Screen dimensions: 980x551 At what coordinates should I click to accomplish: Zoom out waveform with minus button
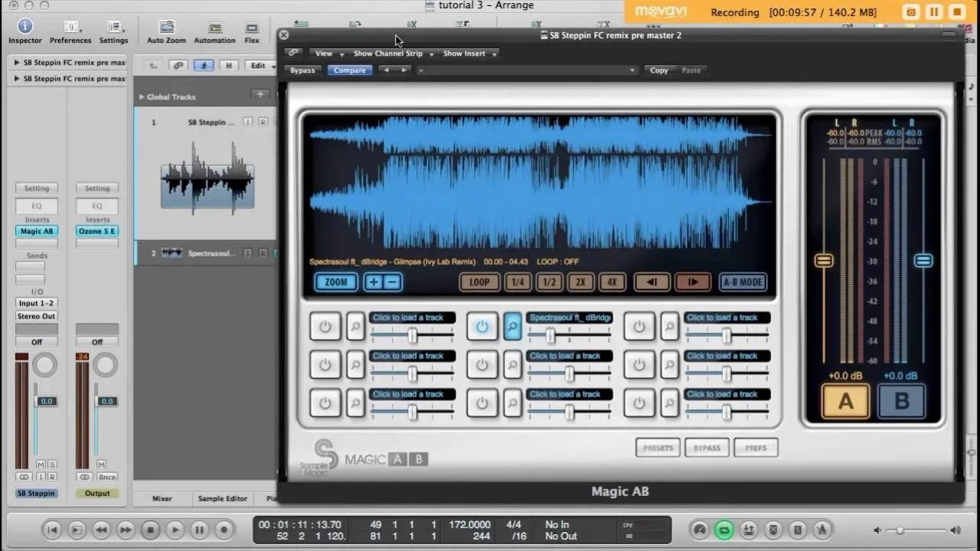(391, 282)
